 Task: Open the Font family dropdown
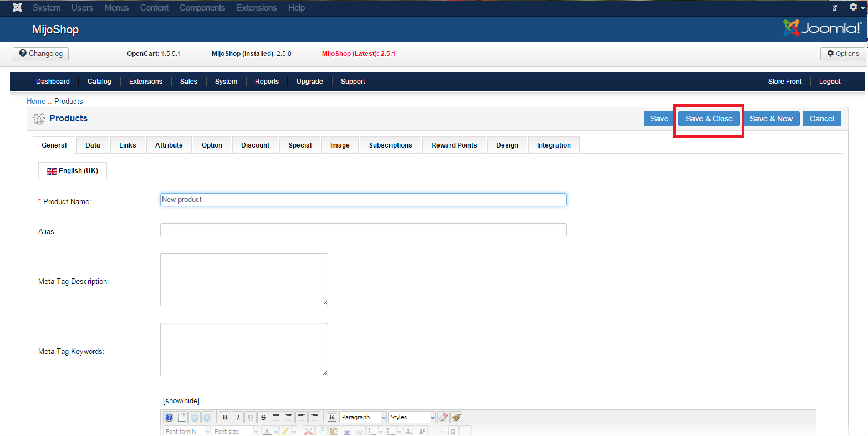point(187,431)
